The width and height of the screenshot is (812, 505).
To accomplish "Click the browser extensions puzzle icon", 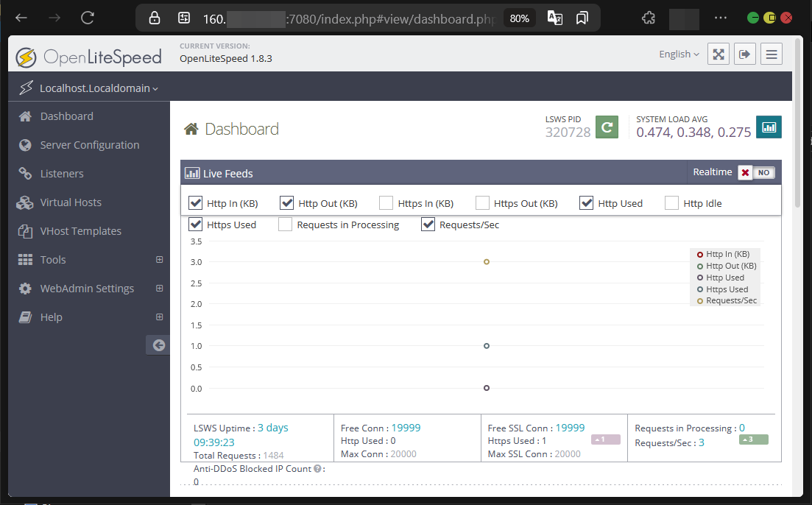I will click(x=649, y=18).
